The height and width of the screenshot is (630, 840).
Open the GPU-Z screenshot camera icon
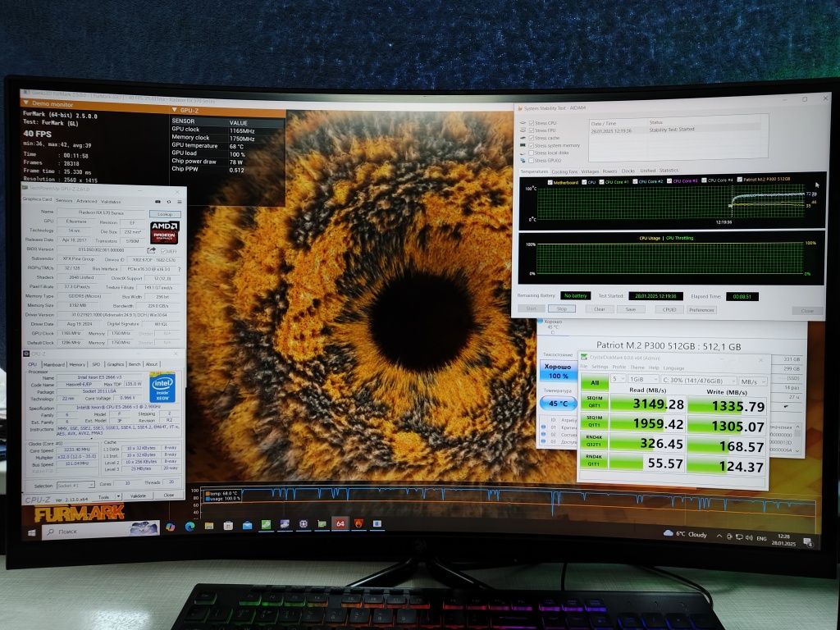coord(157,202)
